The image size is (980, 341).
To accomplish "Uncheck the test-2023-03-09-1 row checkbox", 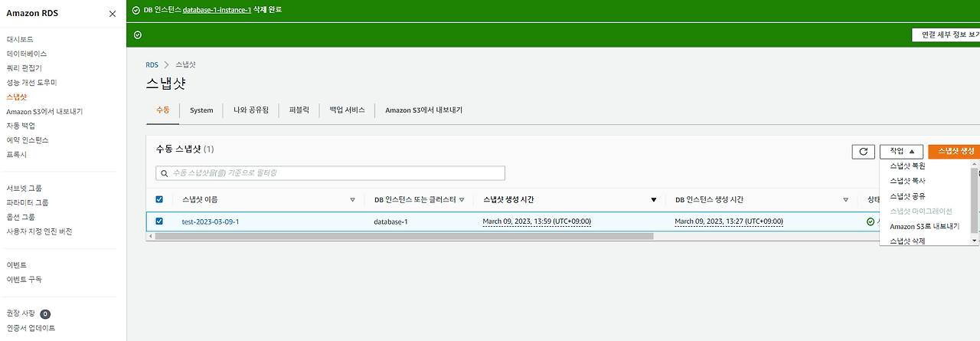I will [x=159, y=221].
